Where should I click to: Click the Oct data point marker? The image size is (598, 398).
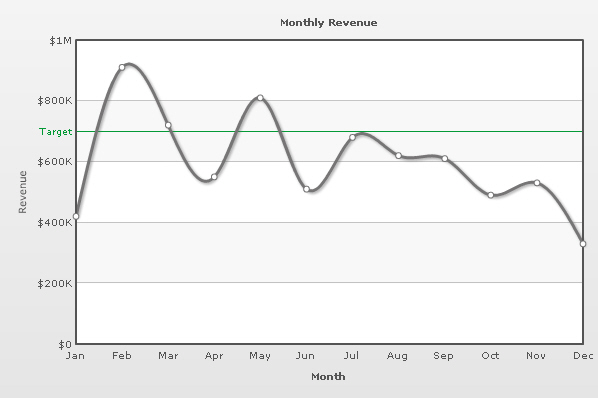[491, 195]
